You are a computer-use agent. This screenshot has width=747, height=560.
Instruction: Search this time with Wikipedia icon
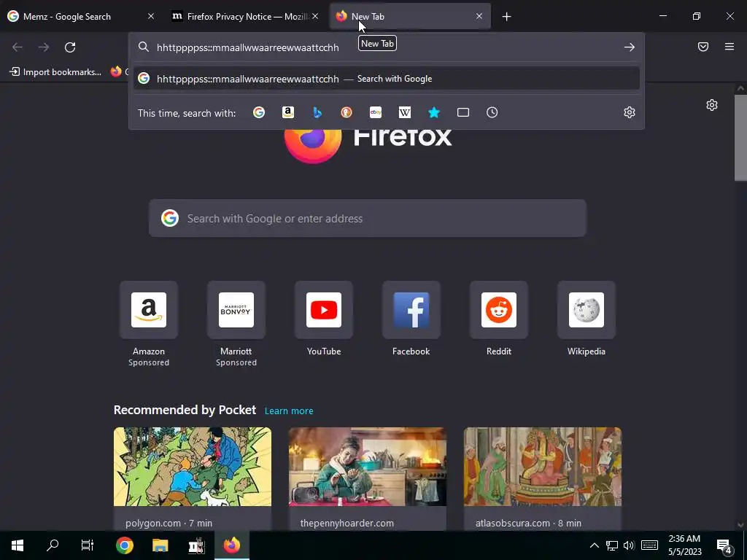(x=404, y=112)
